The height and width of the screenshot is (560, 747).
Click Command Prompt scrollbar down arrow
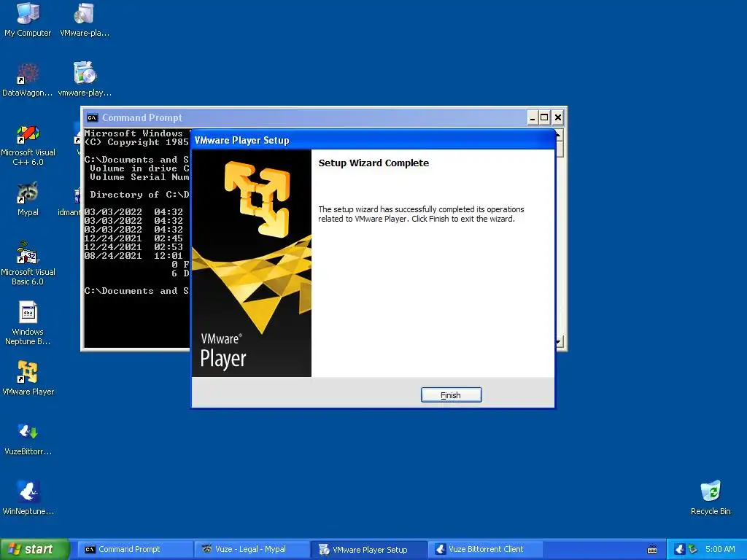coord(560,341)
